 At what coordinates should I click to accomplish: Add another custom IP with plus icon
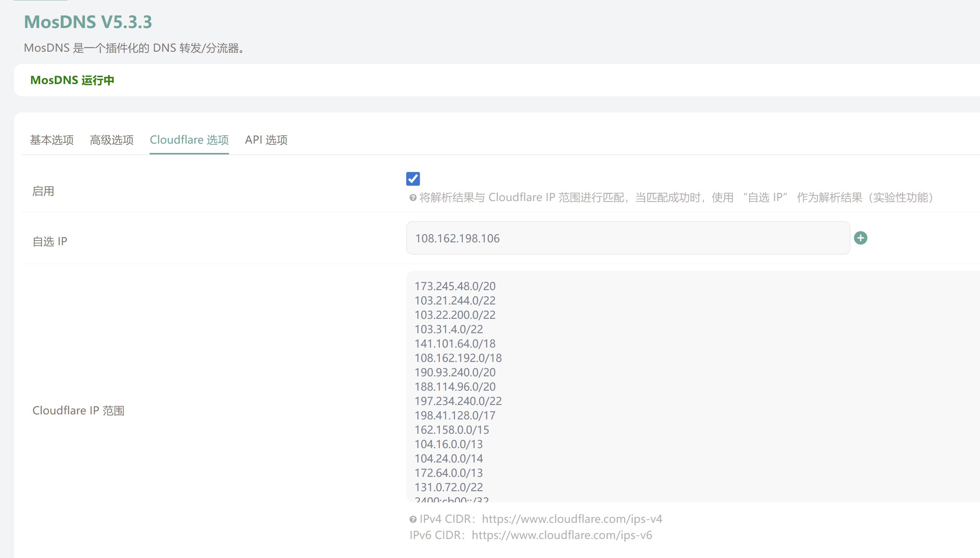tap(861, 238)
